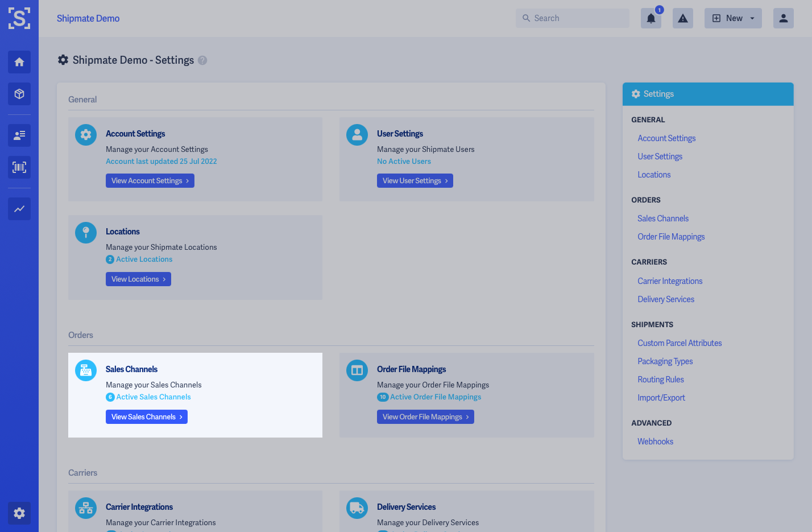Click the Locations pin icon
This screenshot has width=812, height=532.
pyautogui.click(x=86, y=233)
